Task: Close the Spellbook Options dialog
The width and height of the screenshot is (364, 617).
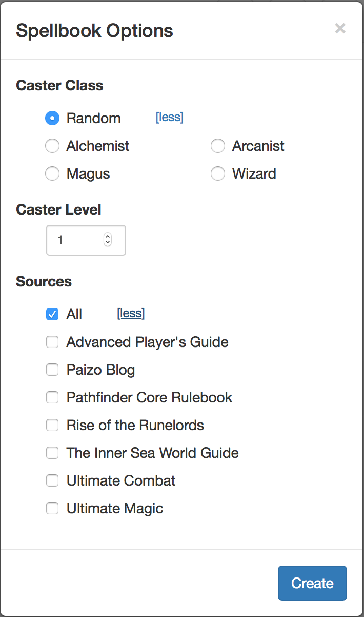Action: pos(340,29)
